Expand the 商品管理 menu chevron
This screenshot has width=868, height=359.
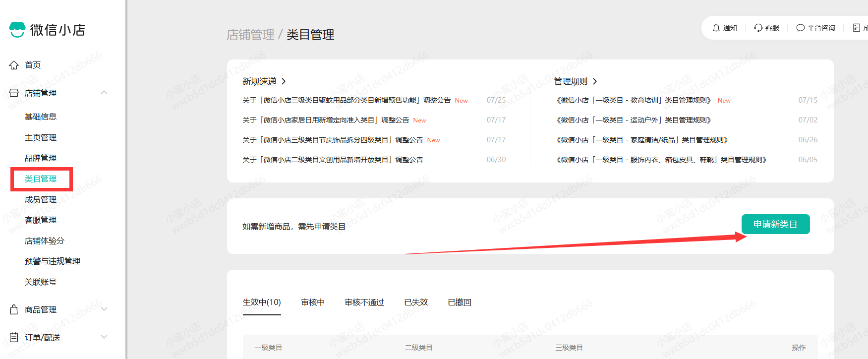coord(104,309)
